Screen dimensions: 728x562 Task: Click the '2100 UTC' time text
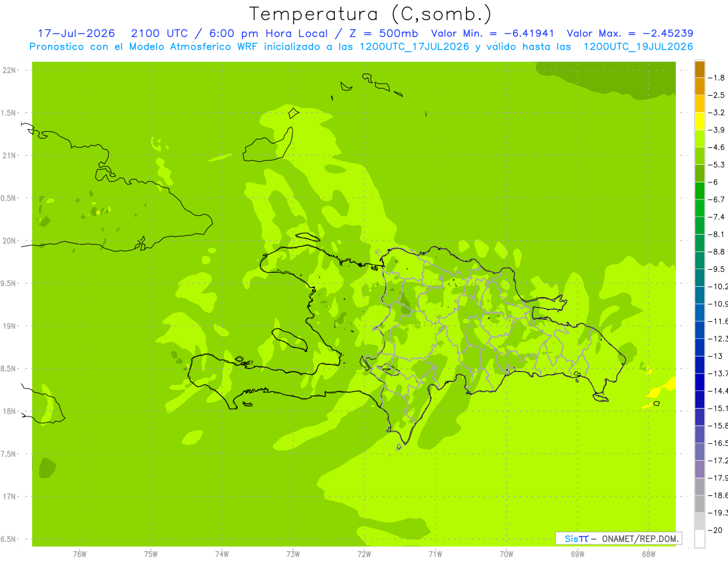click(158, 33)
